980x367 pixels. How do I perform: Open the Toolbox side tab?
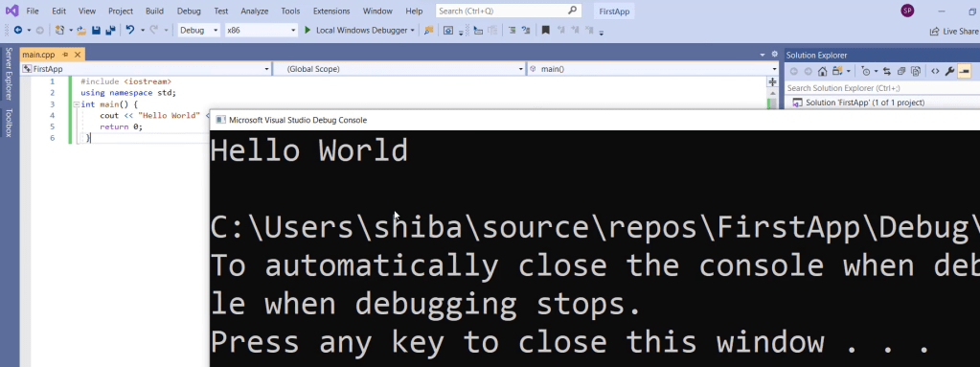coord(10,123)
